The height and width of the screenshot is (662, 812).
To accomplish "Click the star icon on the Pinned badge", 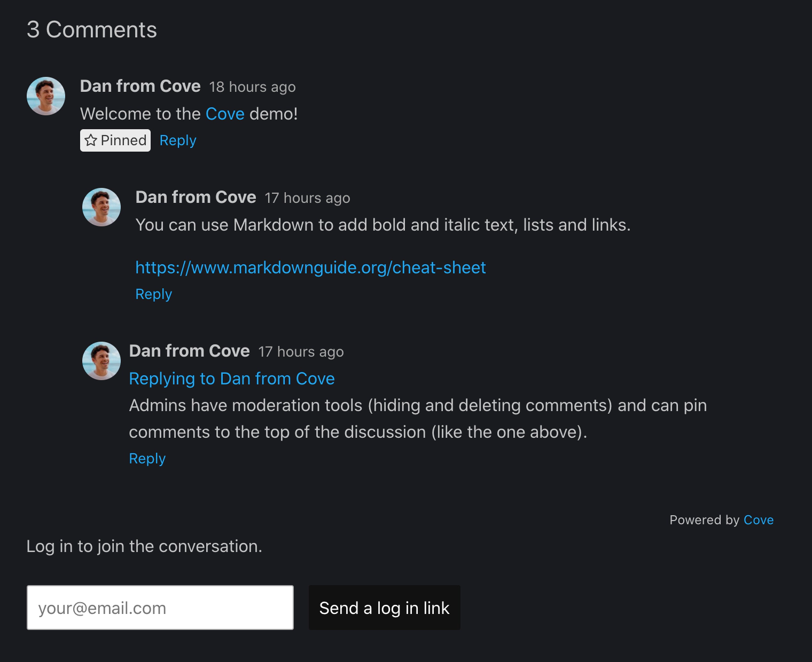I will coord(91,140).
